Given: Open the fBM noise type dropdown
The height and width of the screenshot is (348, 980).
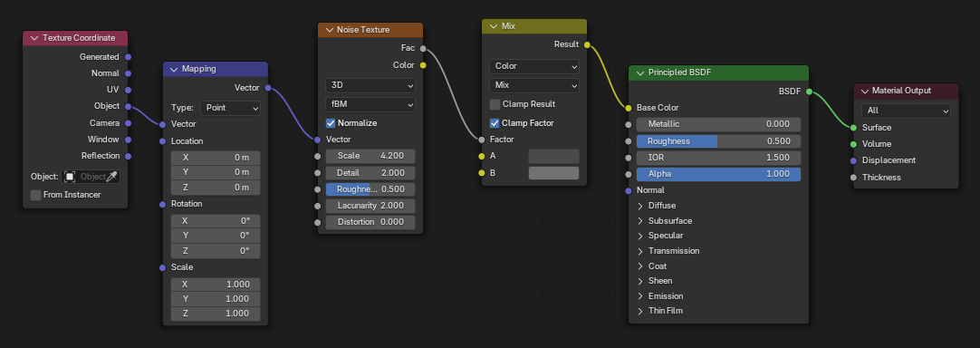Looking at the screenshot, I should pos(370,104).
